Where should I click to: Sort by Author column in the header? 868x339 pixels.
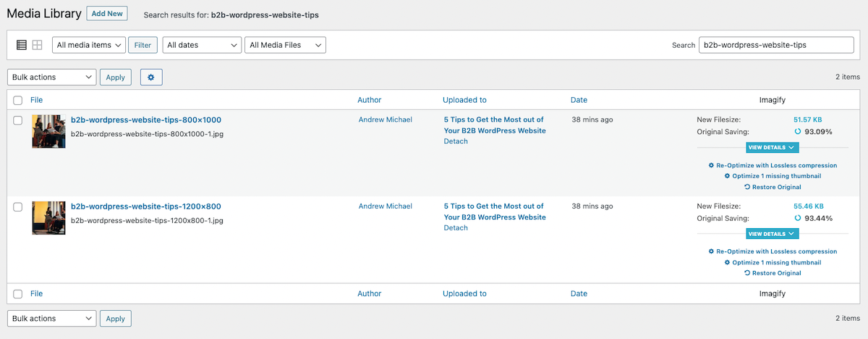click(x=369, y=100)
